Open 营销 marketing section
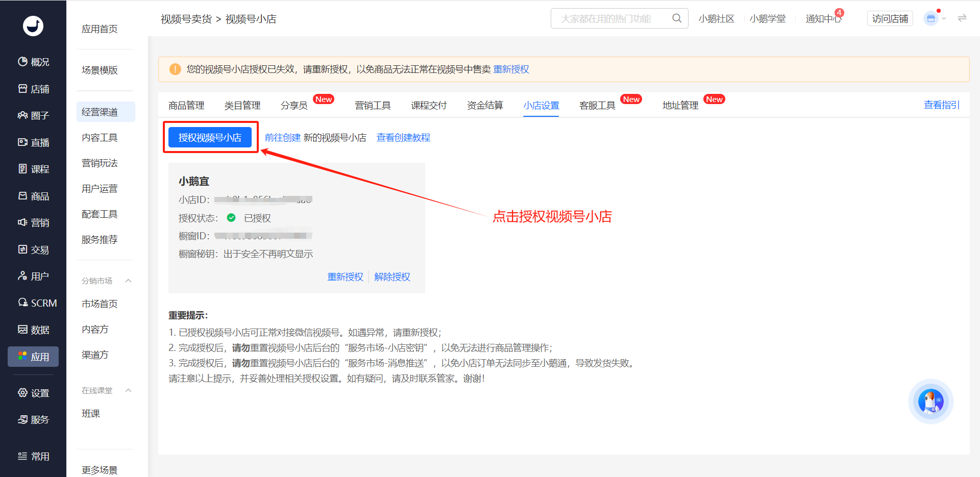 point(33,222)
